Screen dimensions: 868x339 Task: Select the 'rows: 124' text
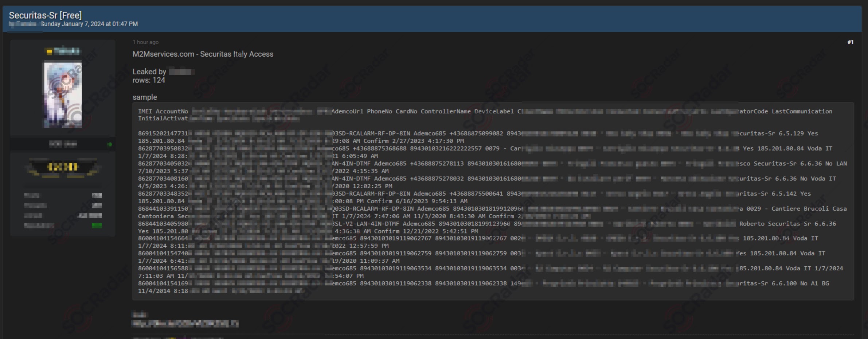(149, 80)
